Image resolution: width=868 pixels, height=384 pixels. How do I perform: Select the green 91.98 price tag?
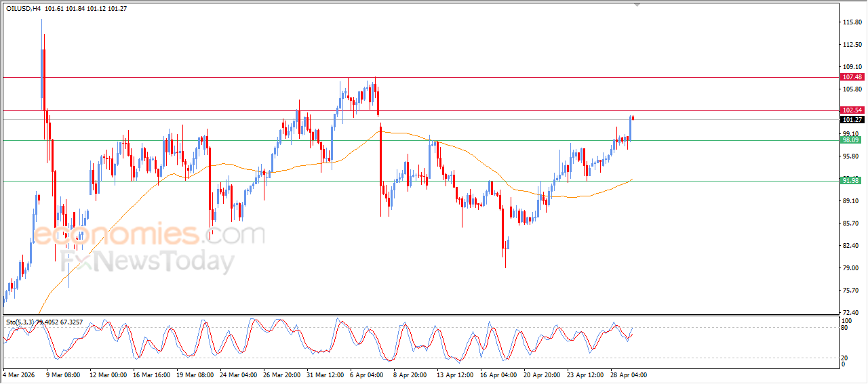pos(850,180)
